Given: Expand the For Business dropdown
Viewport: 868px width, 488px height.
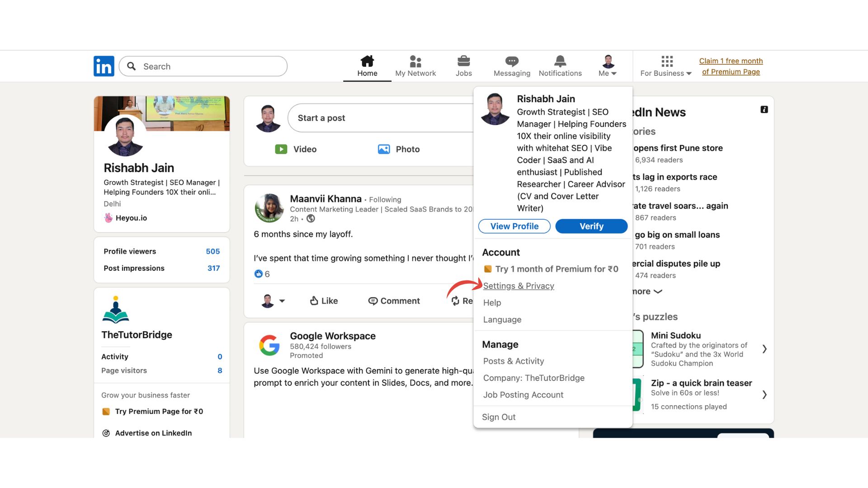Looking at the screenshot, I should click(x=666, y=73).
